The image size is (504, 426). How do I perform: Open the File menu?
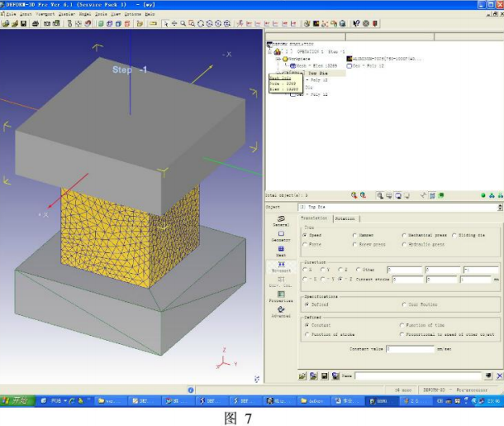click(11, 14)
